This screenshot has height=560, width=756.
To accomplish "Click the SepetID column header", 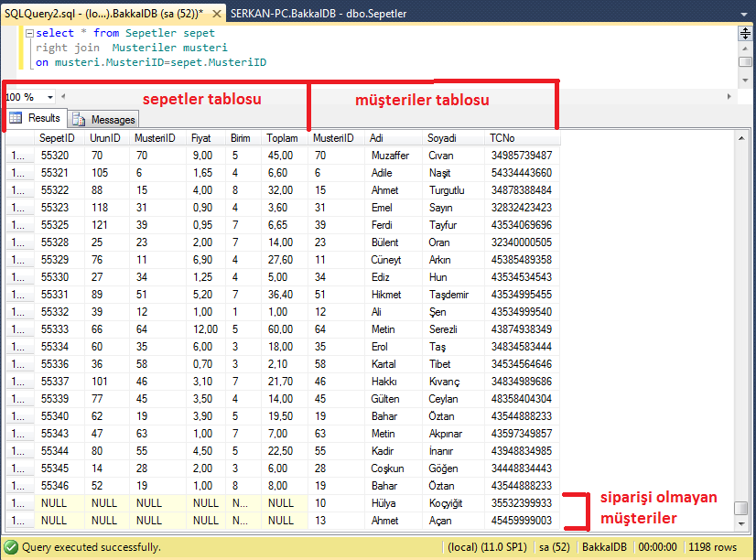I will point(59,138).
